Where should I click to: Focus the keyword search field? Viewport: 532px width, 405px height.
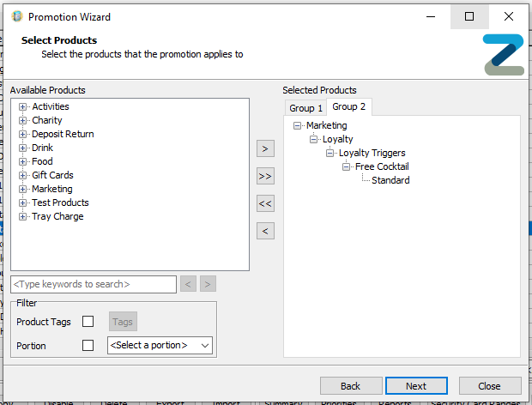tap(94, 284)
